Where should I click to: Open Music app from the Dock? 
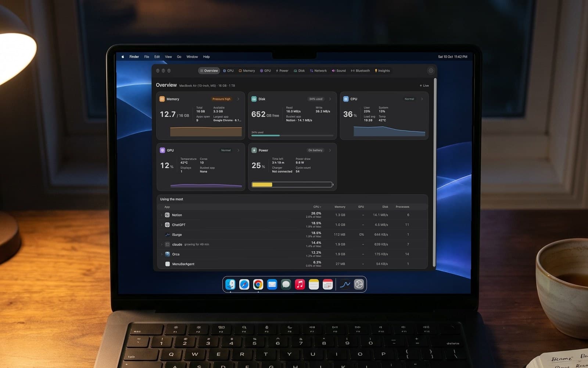(x=300, y=284)
